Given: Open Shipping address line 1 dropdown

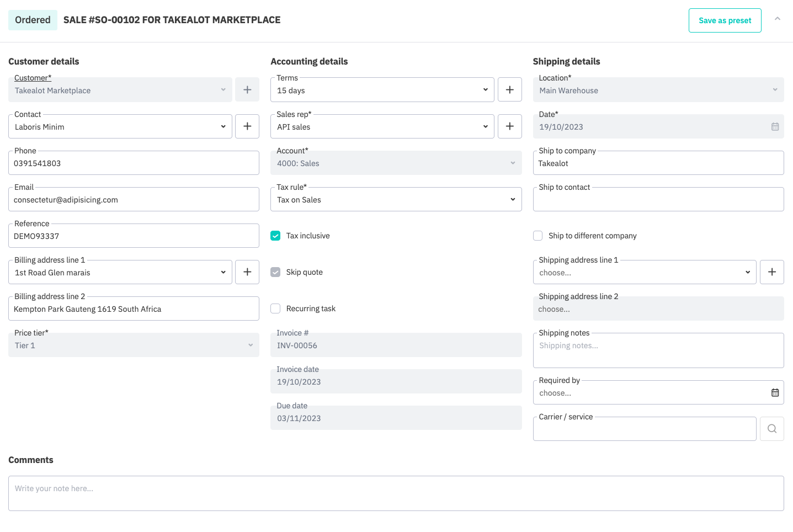Looking at the screenshot, I should point(644,272).
